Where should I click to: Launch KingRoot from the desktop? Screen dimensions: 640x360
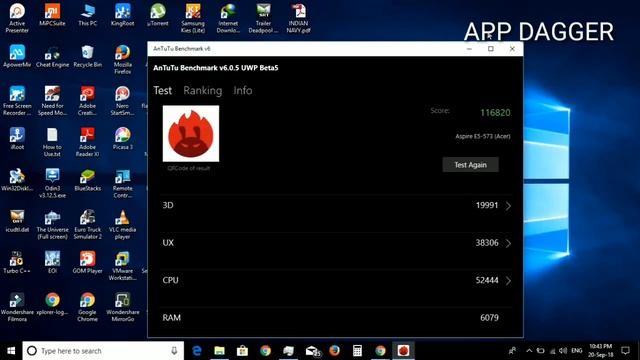click(x=122, y=15)
